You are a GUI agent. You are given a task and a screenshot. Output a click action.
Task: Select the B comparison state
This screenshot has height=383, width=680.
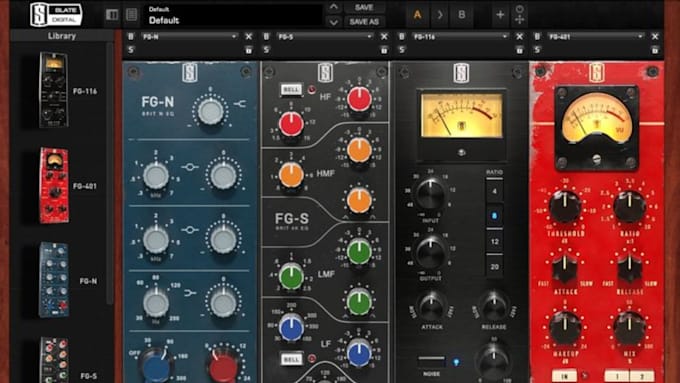click(x=462, y=15)
